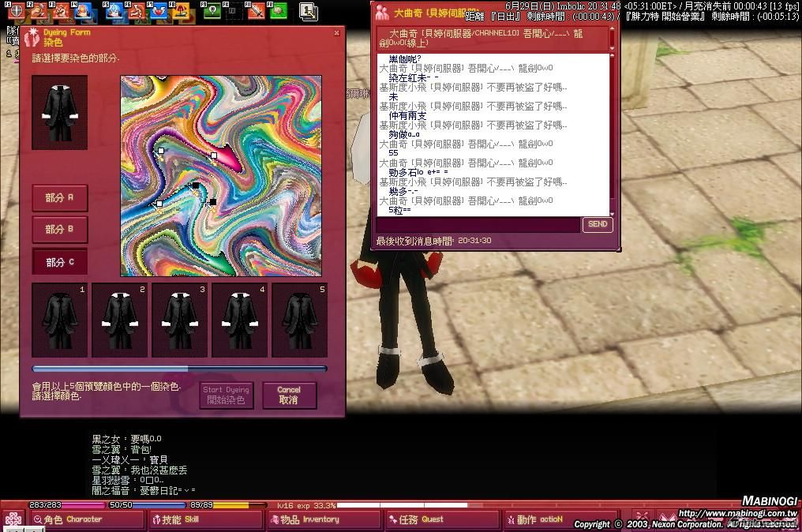Click the yellow stamina bar 89/89
The image size is (802, 532).
point(227,505)
